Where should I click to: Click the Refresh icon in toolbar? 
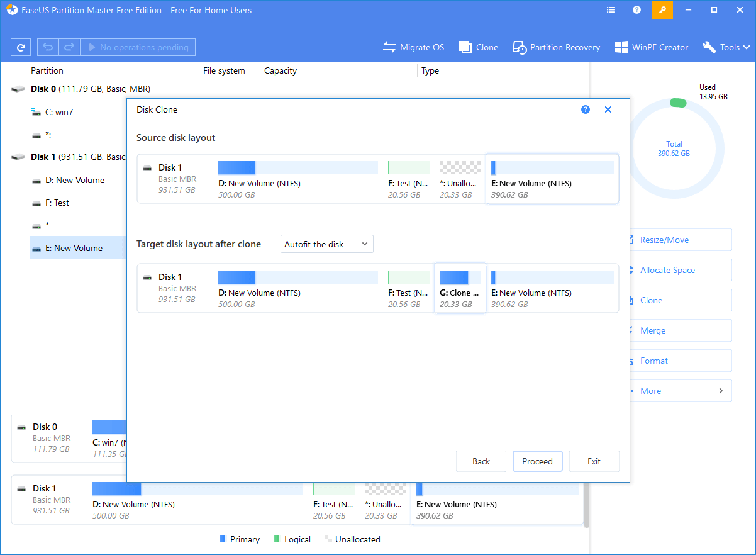(21, 47)
